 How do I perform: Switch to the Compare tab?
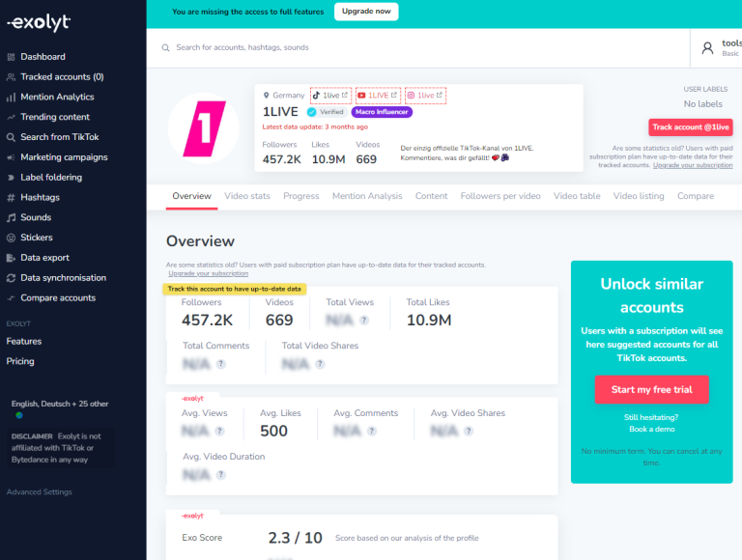(x=696, y=196)
